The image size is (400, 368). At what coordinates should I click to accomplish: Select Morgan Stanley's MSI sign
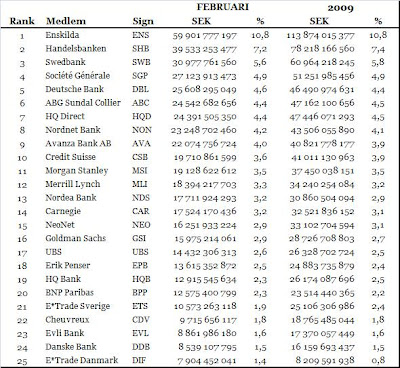click(140, 171)
